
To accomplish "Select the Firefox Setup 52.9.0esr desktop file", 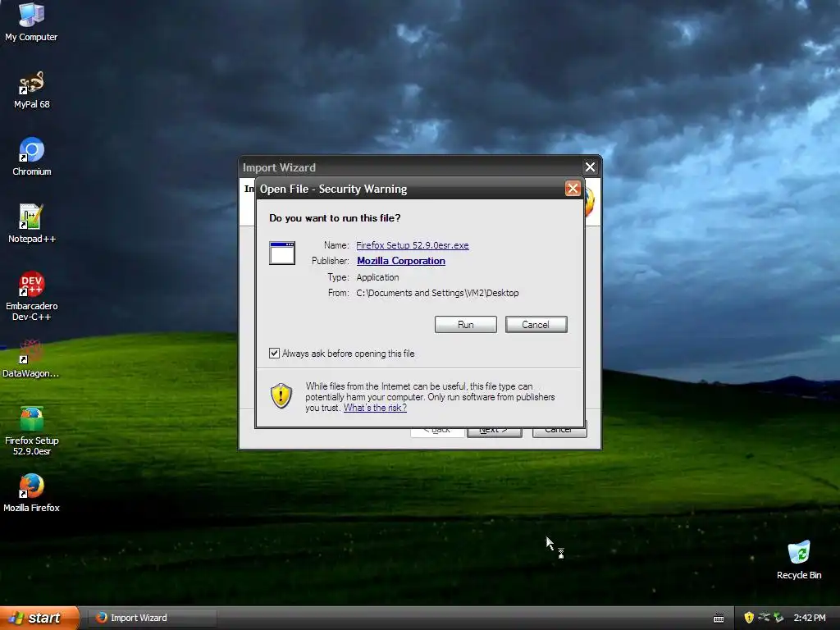I will [x=31, y=431].
